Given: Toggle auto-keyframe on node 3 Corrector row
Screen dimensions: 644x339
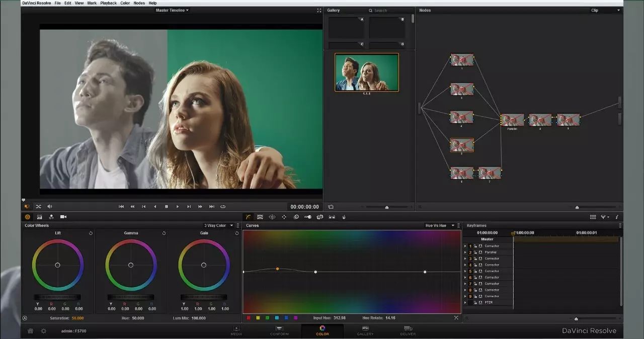Looking at the screenshot, I should [x=480, y=259].
